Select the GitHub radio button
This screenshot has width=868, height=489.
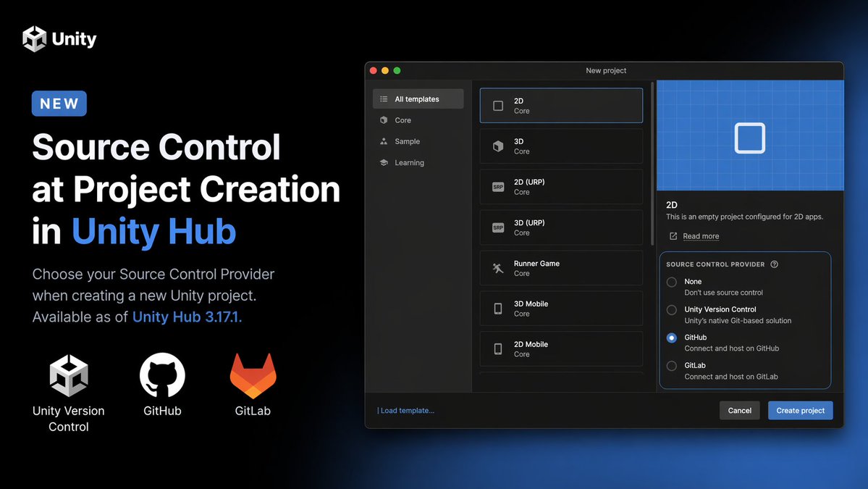[x=672, y=338]
